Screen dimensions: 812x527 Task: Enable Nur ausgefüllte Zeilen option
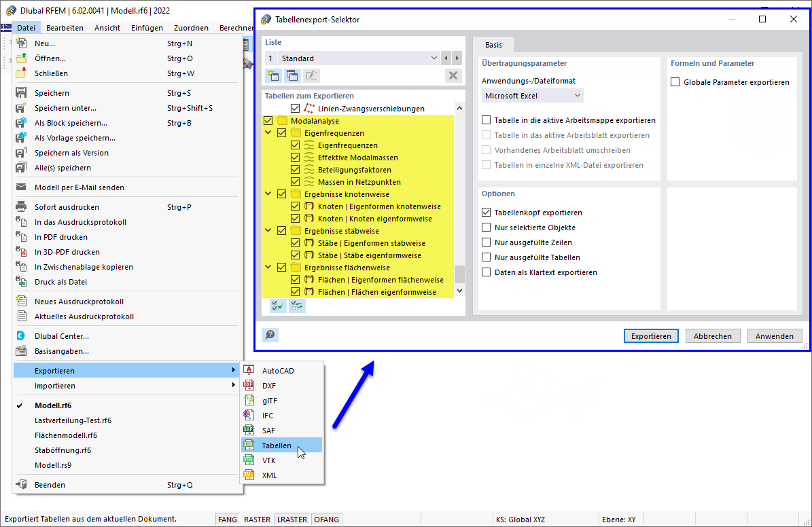tap(487, 242)
